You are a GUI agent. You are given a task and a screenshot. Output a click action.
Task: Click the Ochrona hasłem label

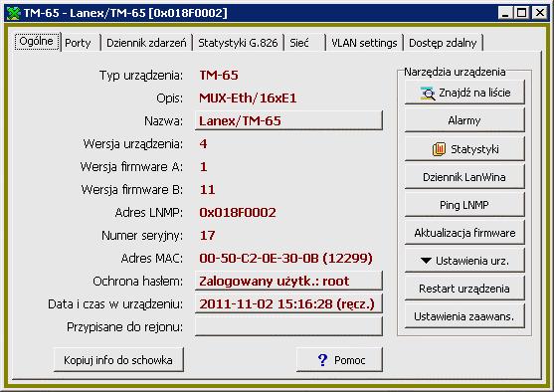click(x=138, y=282)
